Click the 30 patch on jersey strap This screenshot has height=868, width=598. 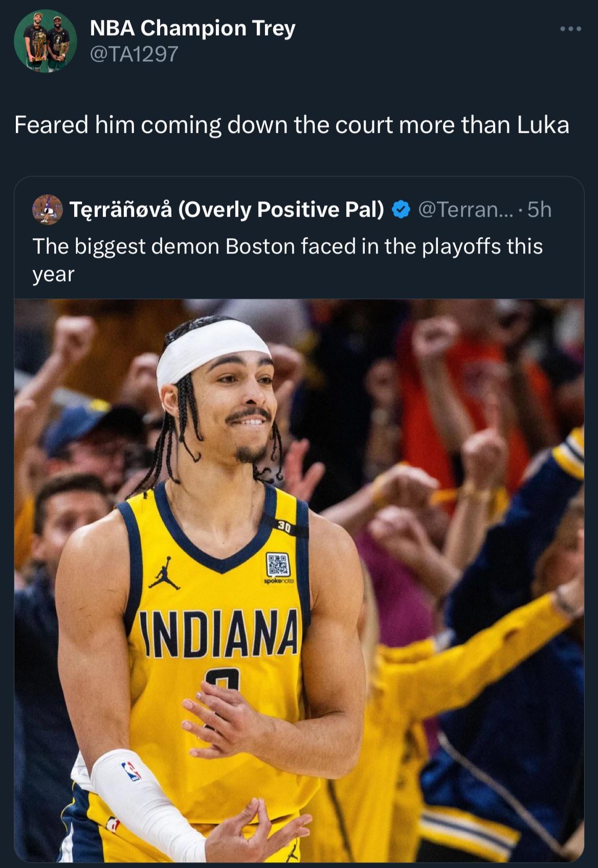point(285,528)
